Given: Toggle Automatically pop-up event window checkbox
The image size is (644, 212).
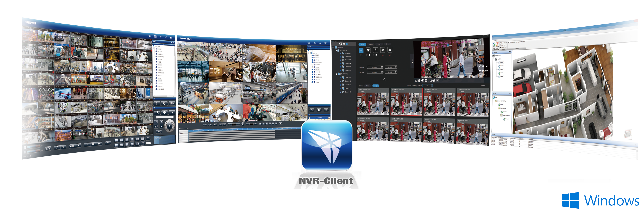Looking at the screenshot, I should (x=509, y=42).
